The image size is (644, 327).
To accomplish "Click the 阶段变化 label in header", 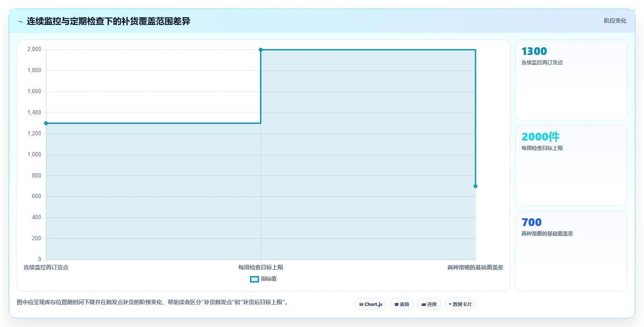I will [615, 21].
